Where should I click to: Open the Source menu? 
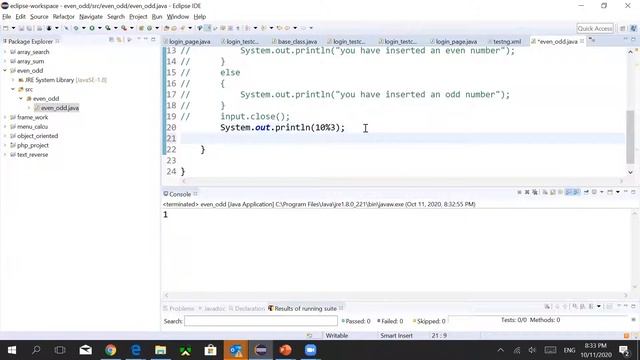pyautogui.click(x=39, y=17)
